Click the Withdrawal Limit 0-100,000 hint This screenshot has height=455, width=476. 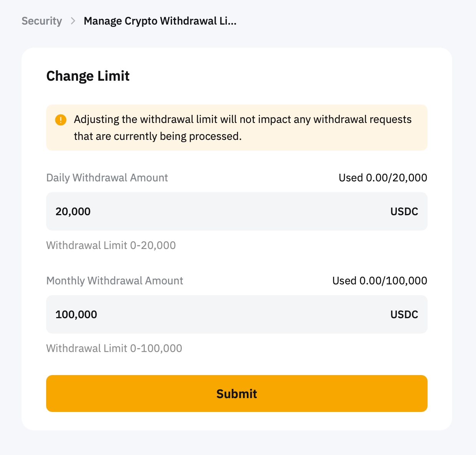point(114,349)
